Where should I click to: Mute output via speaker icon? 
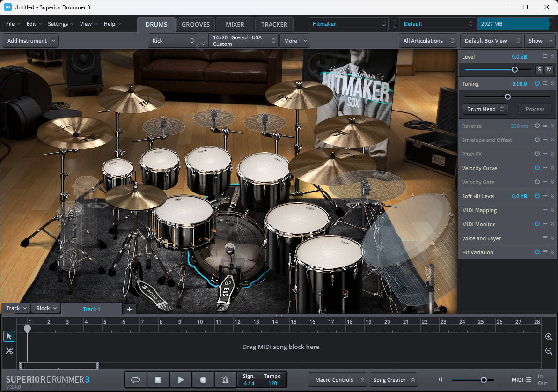441,380
